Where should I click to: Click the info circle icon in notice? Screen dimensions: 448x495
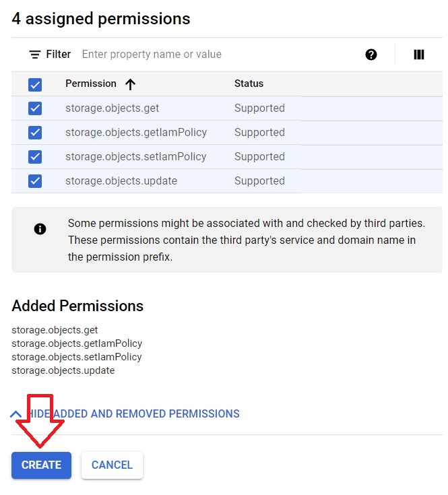[40, 229]
